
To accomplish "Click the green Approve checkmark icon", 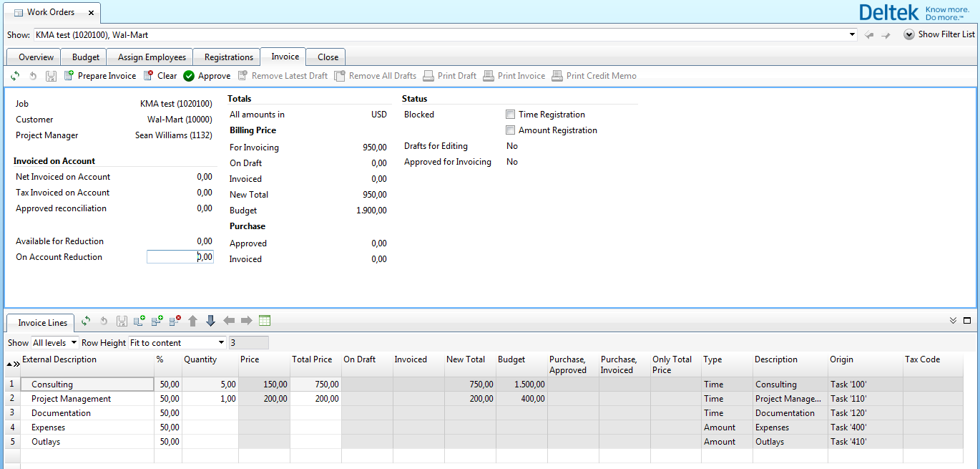I will tap(189, 76).
